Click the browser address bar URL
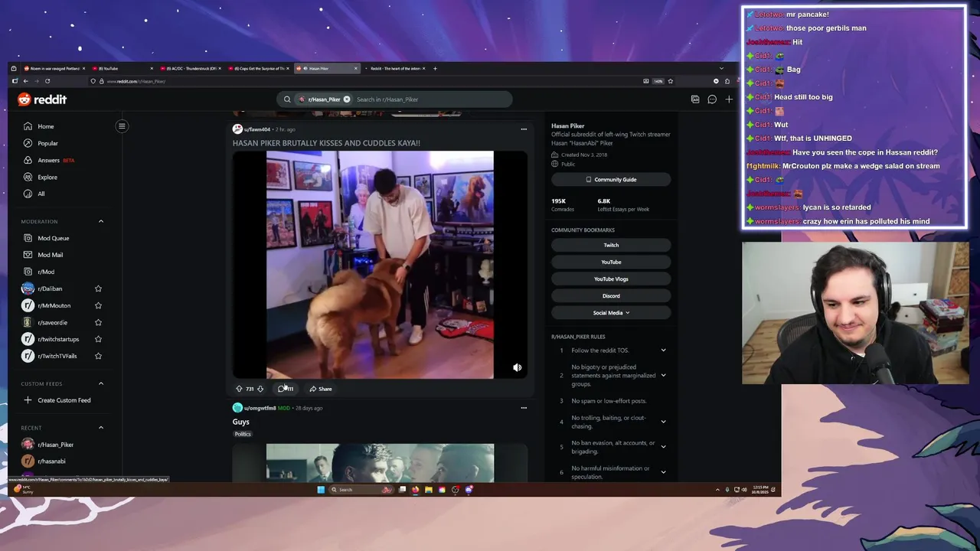Screen dimensions: 980x551 [136, 81]
